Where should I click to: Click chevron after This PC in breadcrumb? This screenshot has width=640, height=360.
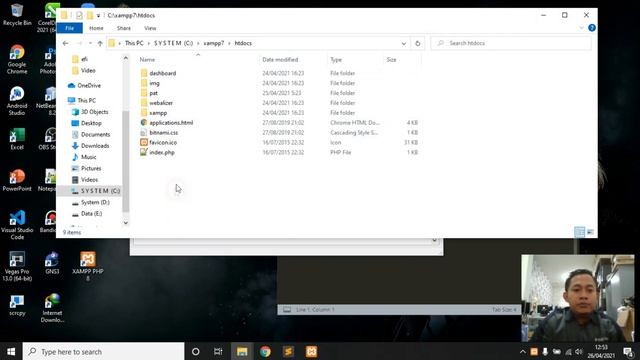pyautogui.click(x=149, y=43)
